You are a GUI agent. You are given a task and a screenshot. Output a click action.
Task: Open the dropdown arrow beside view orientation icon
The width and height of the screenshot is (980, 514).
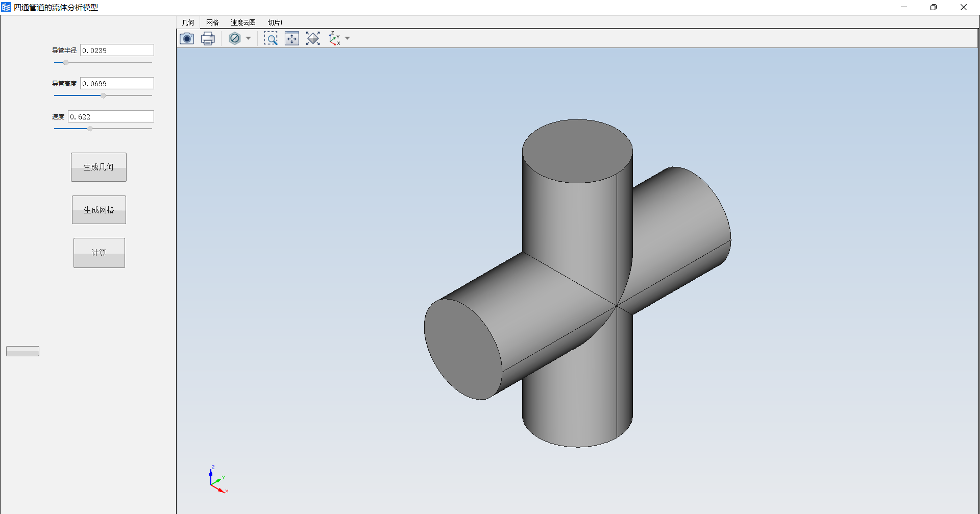tap(348, 38)
